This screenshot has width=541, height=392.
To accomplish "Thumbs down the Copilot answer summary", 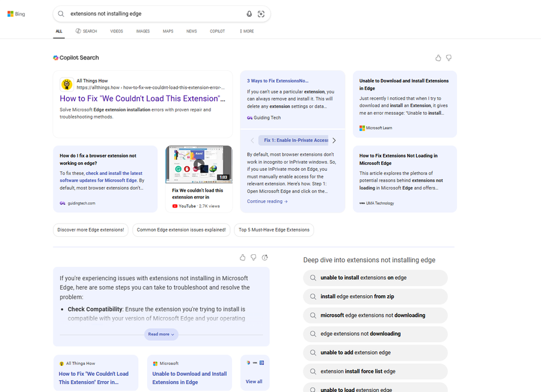I will tap(254, 257).
